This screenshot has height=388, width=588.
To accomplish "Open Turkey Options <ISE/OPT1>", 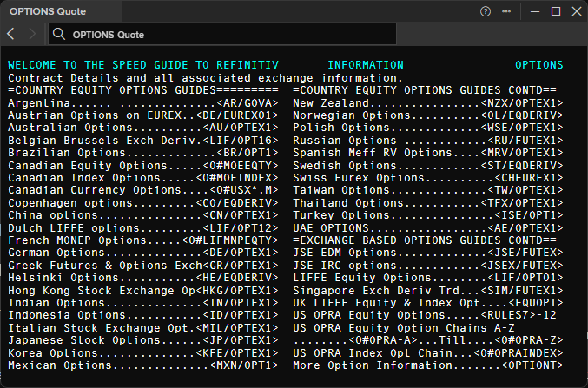I will pyautogui.click(x=529, y=215).
